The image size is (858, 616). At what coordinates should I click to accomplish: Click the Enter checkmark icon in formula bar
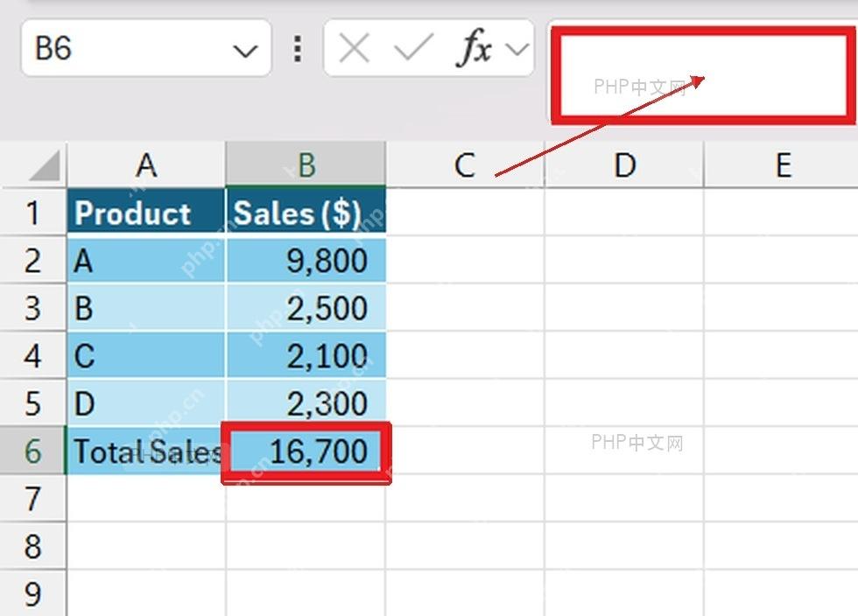tap(413, 47)
